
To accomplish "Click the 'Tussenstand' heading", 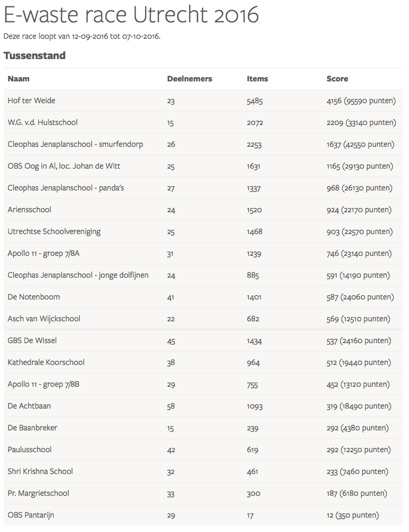I will (x=35, y=55).
